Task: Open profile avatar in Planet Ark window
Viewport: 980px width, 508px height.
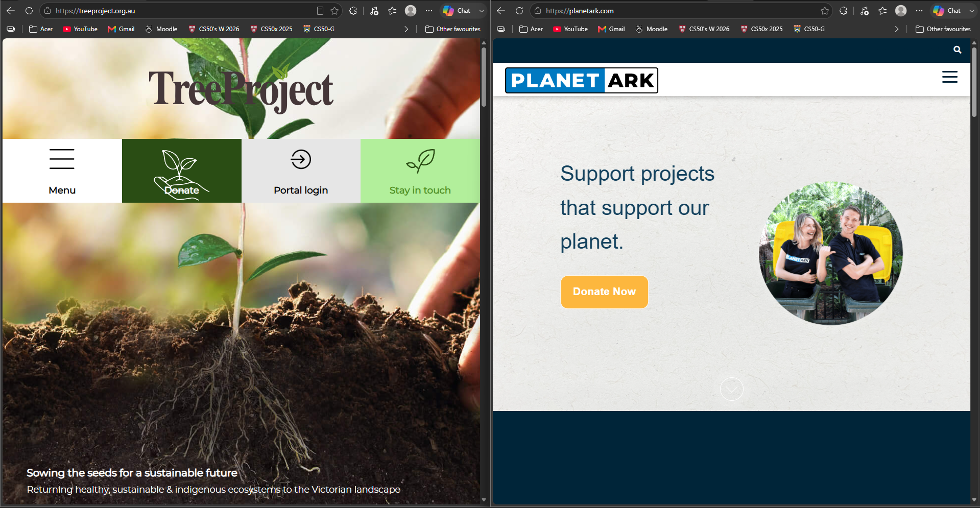Action: tap(901, 11)
